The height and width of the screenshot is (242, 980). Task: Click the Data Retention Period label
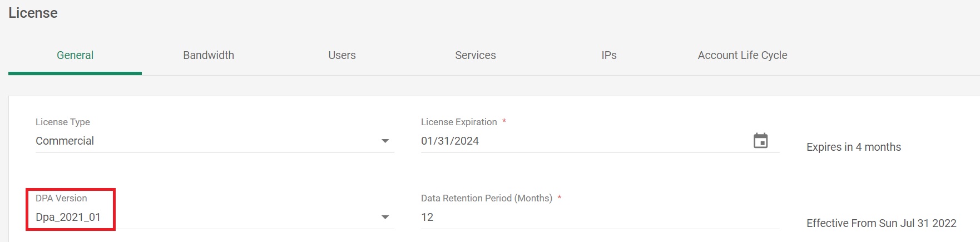point(487,198)
